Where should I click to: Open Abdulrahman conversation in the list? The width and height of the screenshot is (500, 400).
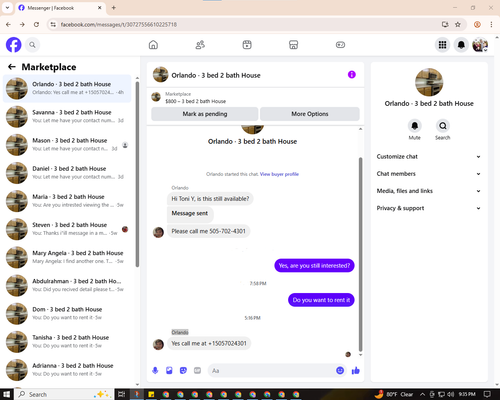tap(67, 285)
